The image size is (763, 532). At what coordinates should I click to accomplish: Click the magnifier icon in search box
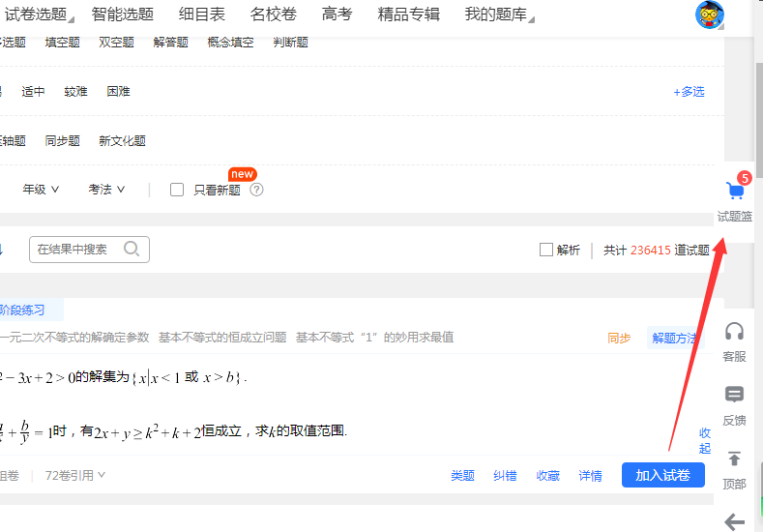pyautogui.click(x=132, y=249)
